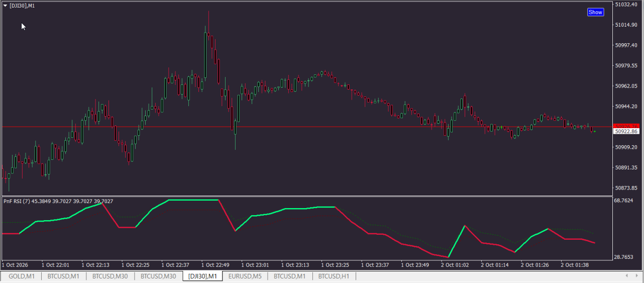Select the active [DJI30],M1 chart tab

(202, 276)
